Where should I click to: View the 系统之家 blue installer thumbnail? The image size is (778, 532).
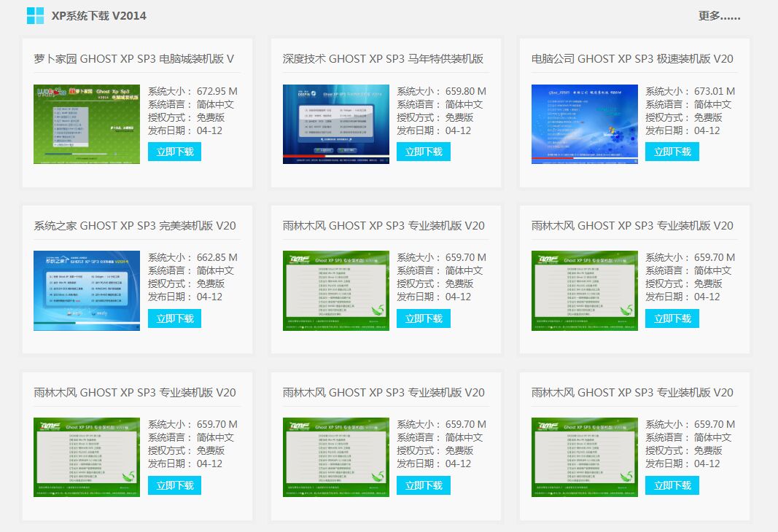pyautogui.click(x=87, y=291)
